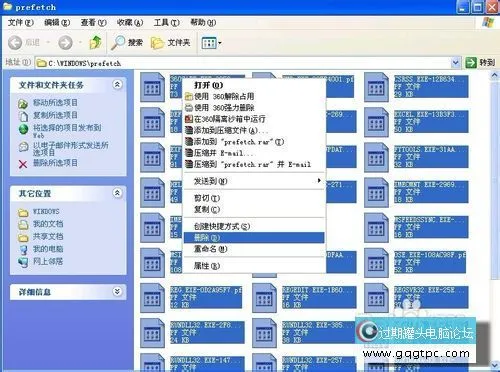Choose 删除 in the context menu
The image size is (500, 372).
click(x=254, y=238)
